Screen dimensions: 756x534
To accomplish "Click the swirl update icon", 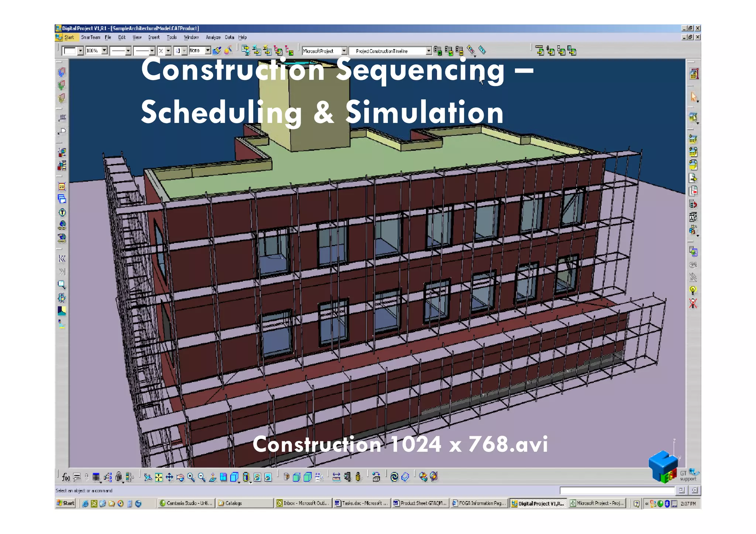I will (x=394, y=477).
